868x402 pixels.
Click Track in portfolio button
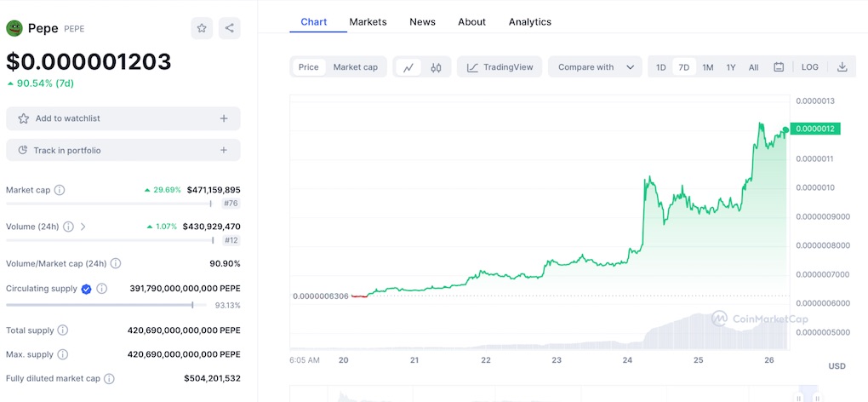point(123,150)
